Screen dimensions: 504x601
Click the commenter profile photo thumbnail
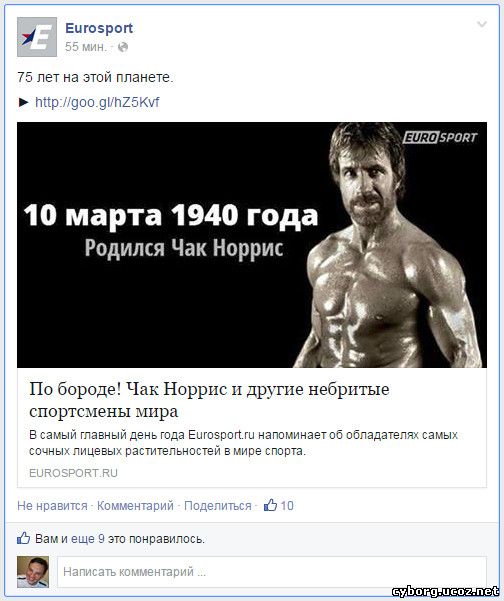click(33, 572)
